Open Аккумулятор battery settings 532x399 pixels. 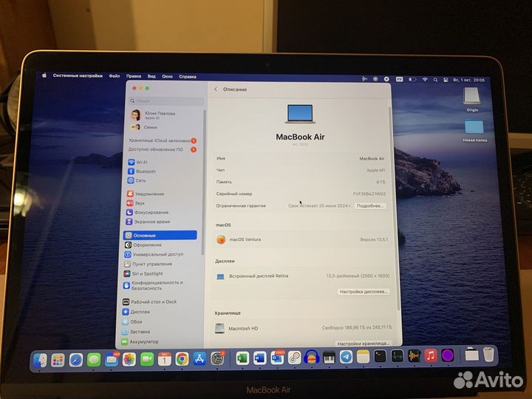tap(140, 341)
